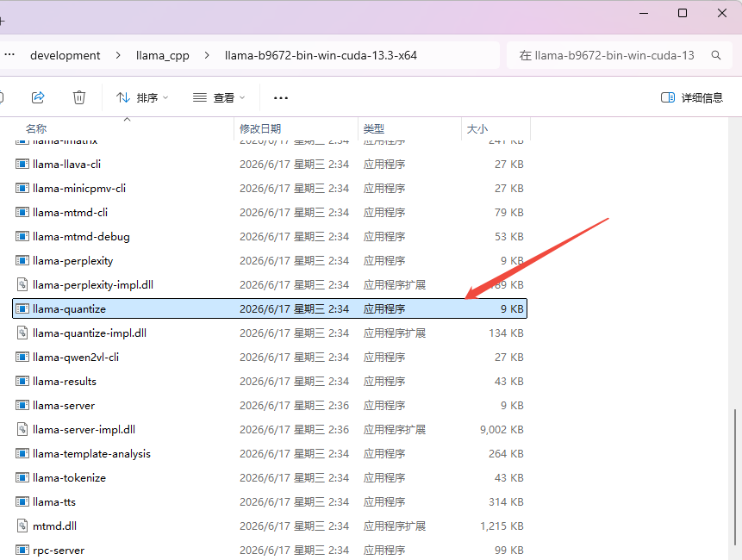The height and width of the screenshot is (560, 742).
Task: Select the llama-mtmd-cli file icon
Action: coord(22,212)
